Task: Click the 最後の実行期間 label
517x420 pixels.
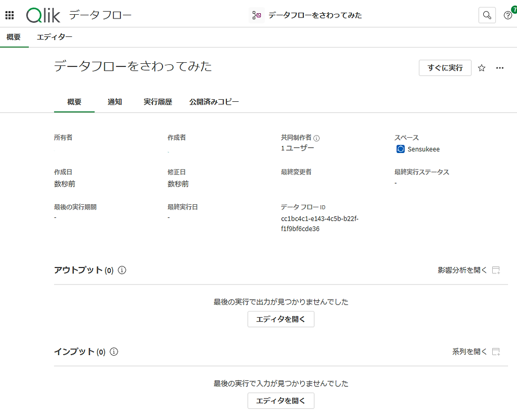Action: 75,207
